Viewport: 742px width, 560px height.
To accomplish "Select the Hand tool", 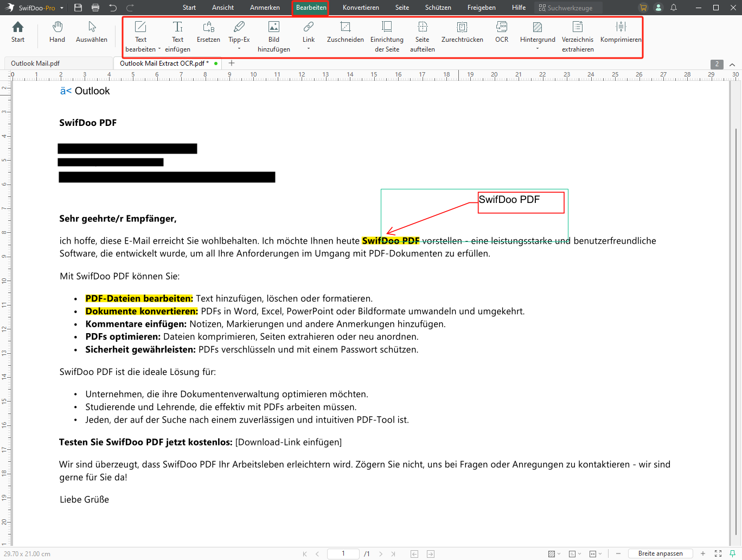I will point(57,32).
